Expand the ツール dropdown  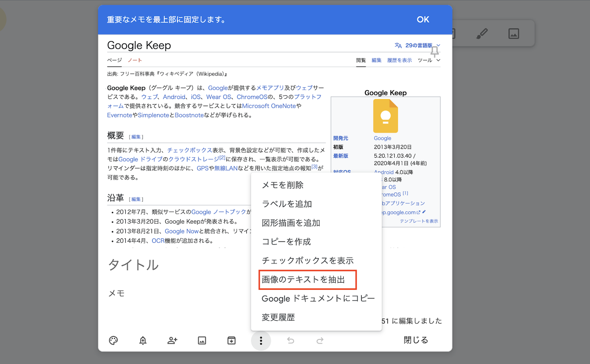tap(429, 60)
